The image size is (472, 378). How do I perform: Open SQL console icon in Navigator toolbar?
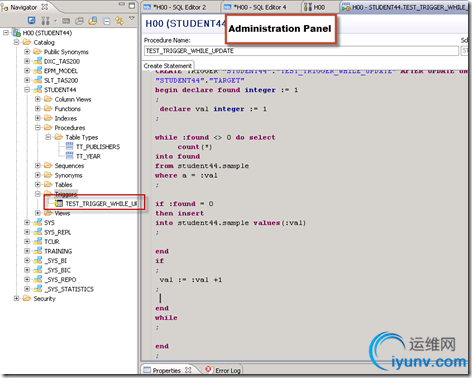(x=66, y=21)
